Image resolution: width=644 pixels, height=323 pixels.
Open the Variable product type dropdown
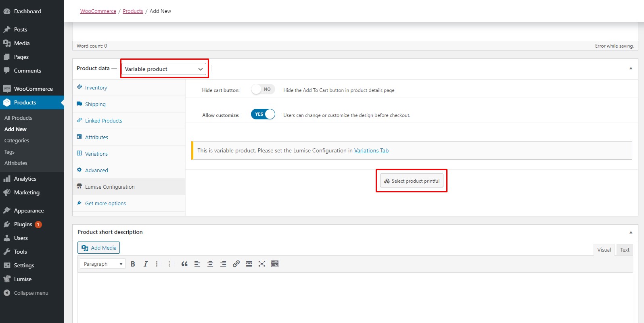click(164, 69)
